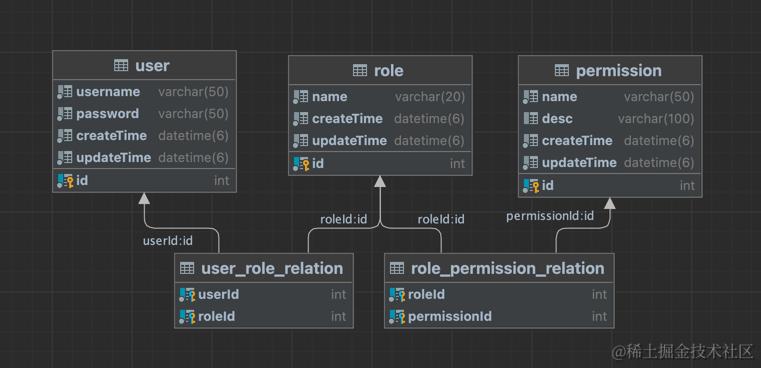
Task: Click primary key icon of user id
Action: coord(65,181)
